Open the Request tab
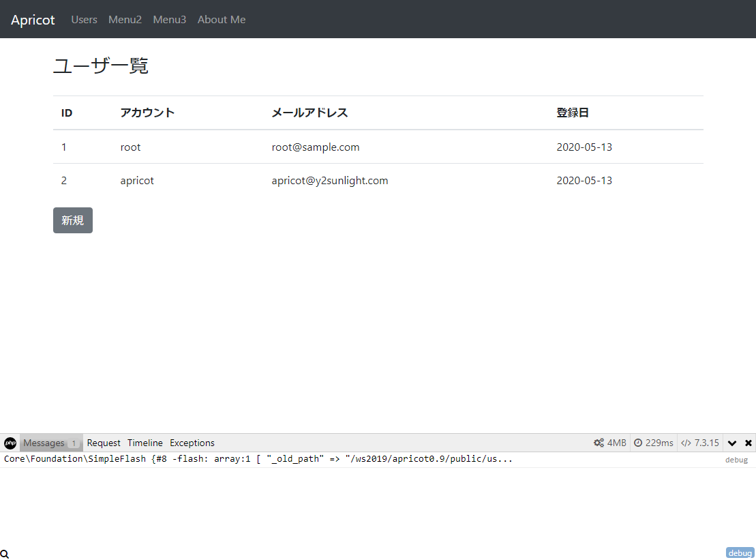This screenshot has height=560, width=756. tap(104, 443)
